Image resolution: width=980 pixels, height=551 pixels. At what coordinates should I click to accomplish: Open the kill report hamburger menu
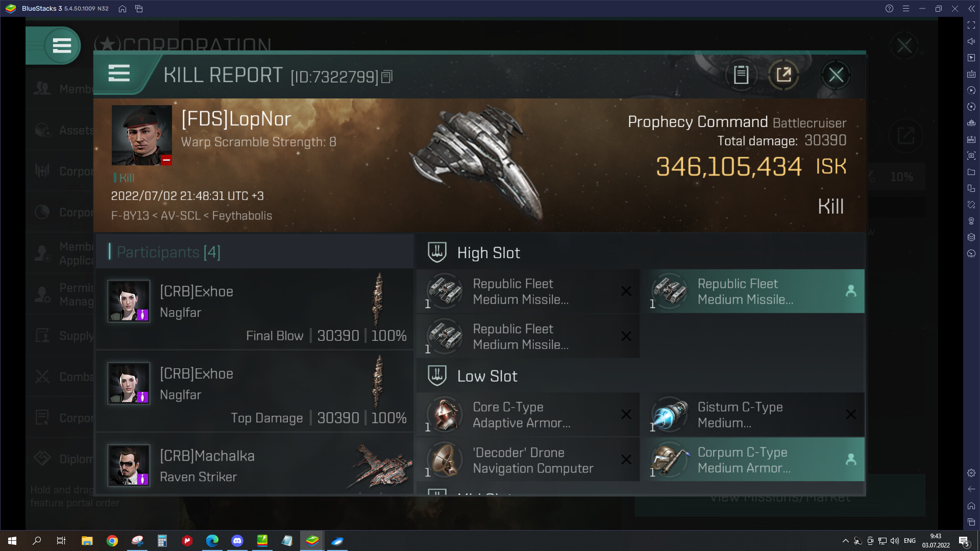pyautogui.click(x=119, y=73)
